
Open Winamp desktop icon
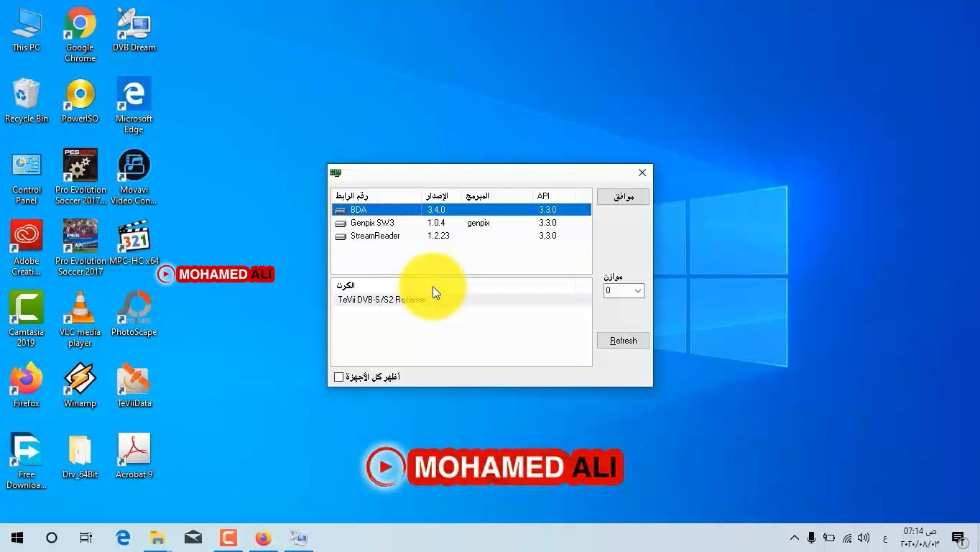point(80,386)
